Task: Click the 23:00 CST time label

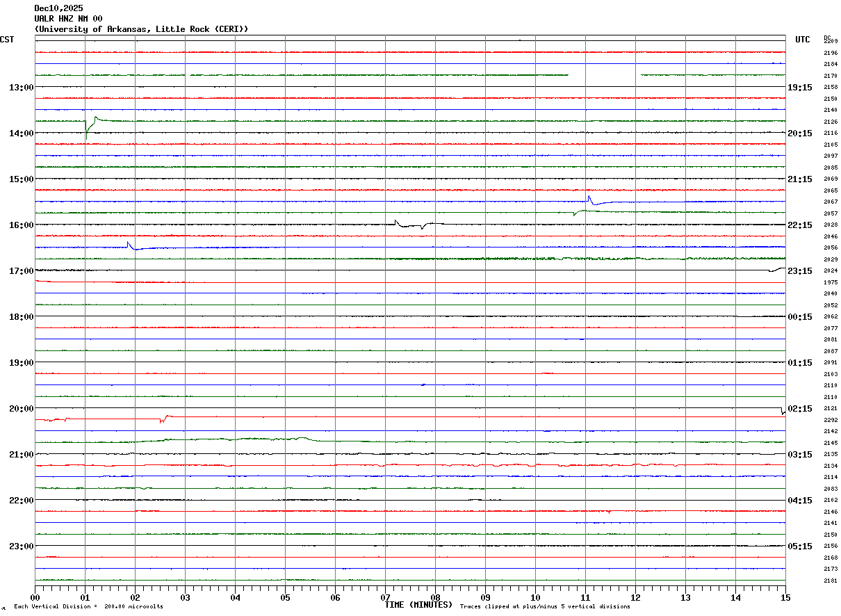Action: (x=21, y=546)
